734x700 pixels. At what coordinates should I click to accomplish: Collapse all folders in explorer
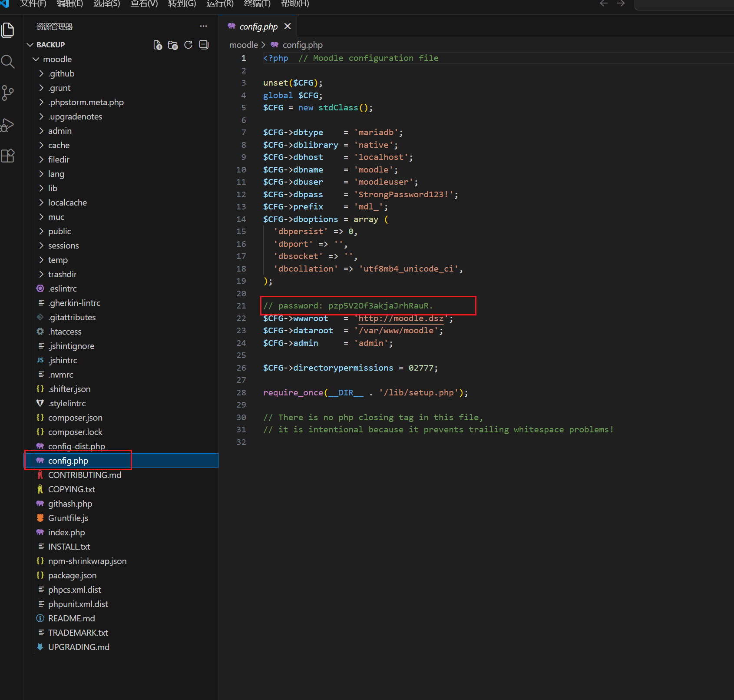[204, 45]
